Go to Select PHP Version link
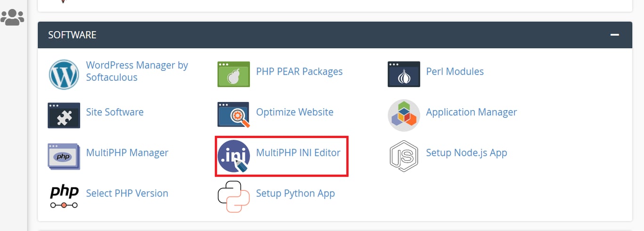 pyautogui.click(x=127, y=193)
